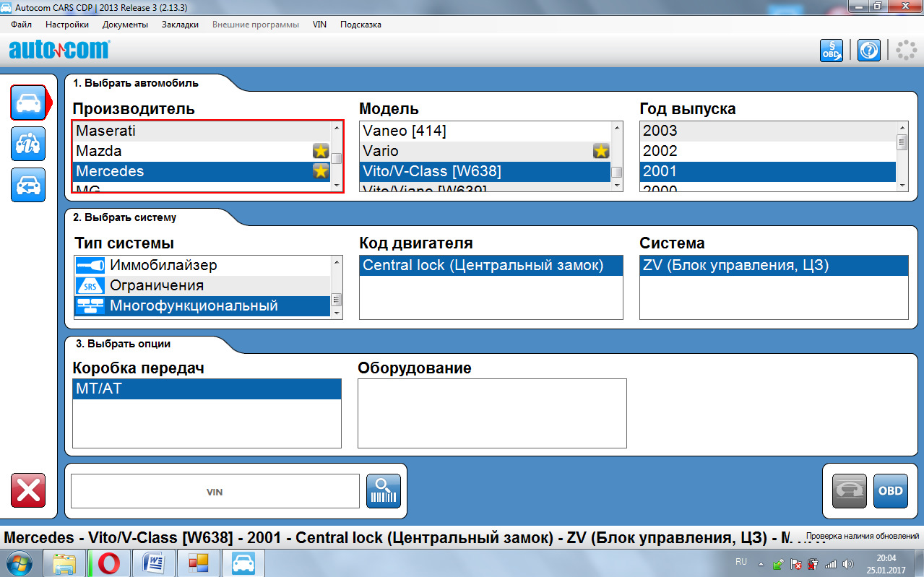
Task: Open the diagnostics gauge icon in sidebar
Action: 27,144
